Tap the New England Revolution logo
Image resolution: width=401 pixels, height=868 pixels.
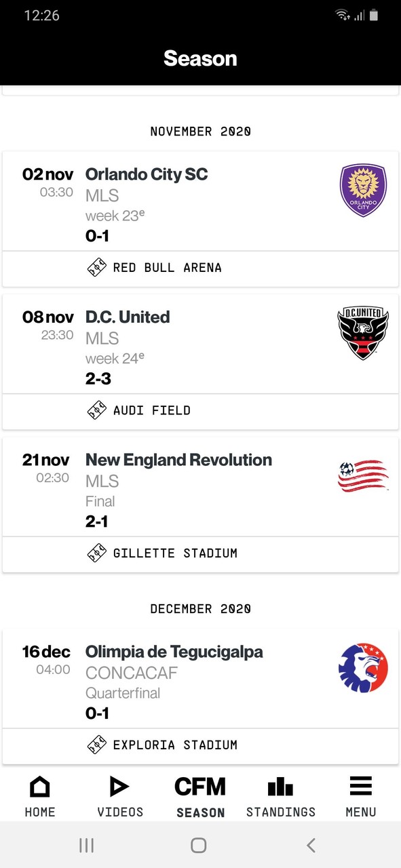(363, 475)
